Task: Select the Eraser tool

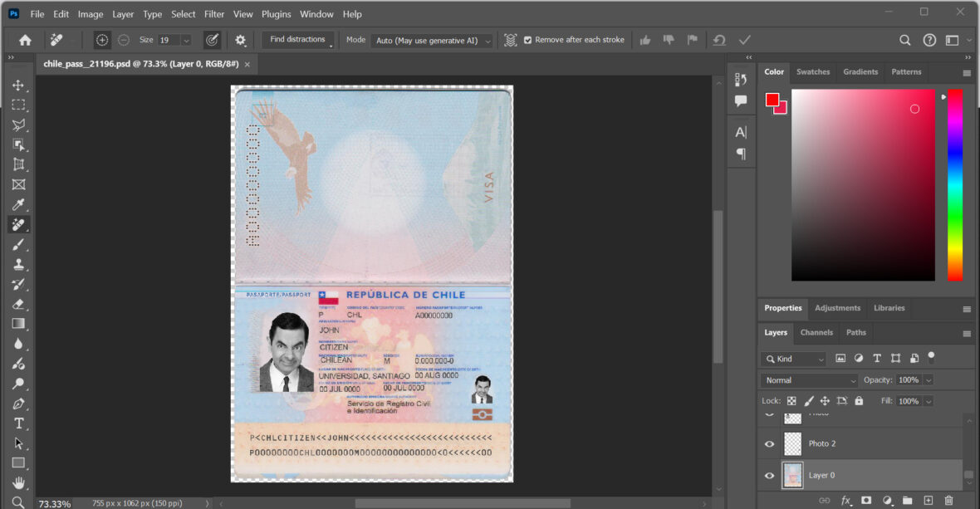Action: (x=18, y=304)
